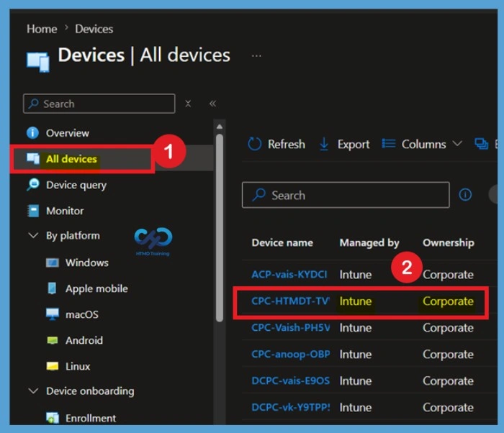Click the Columns button label
Viewport: 504px width, 433px height.
coord(423,145)
